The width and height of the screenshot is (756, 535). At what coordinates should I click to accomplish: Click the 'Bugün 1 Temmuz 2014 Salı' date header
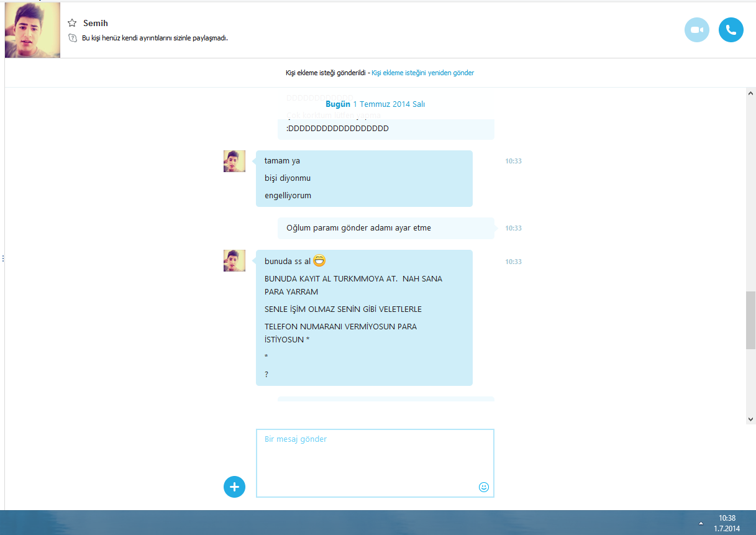pyautogui.click(x=375, y=104)
